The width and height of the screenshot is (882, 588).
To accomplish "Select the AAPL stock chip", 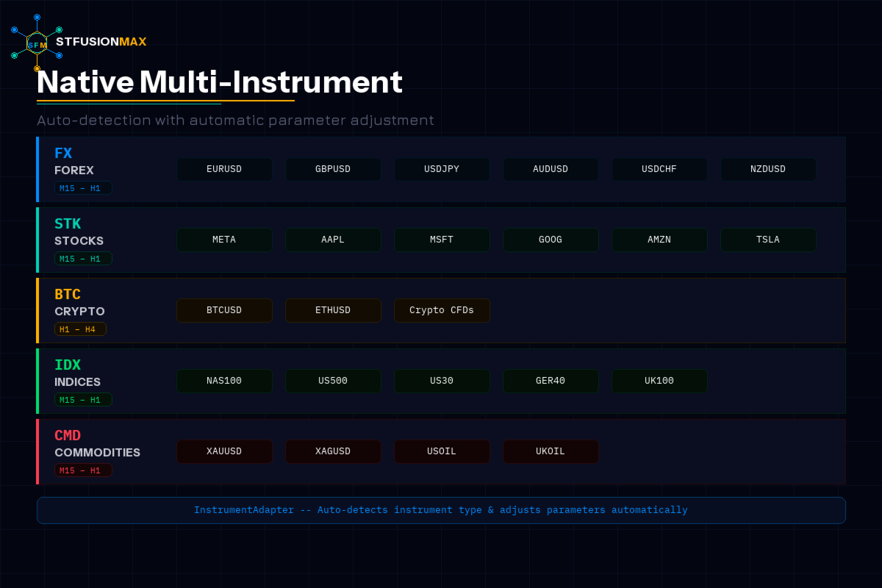I will click(333, 240).
